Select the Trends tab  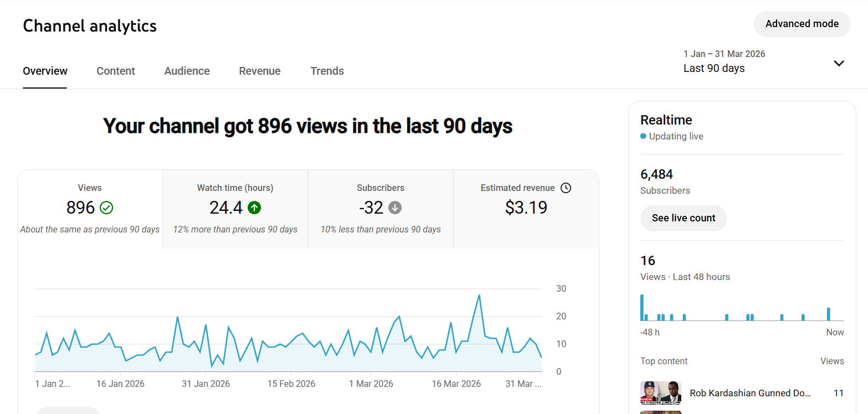327,71
